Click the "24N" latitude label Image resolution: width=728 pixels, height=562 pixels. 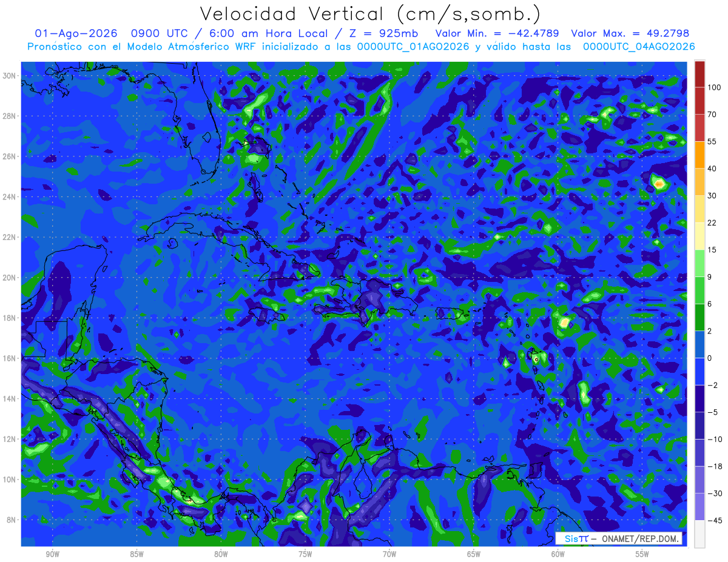10,197
